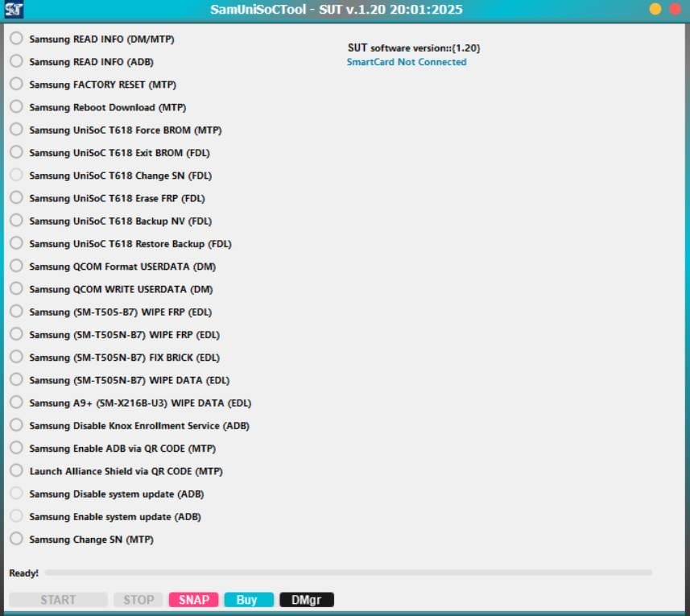Click the cyan Buy button
The image size is (690, 616).
tap(249, 600)
